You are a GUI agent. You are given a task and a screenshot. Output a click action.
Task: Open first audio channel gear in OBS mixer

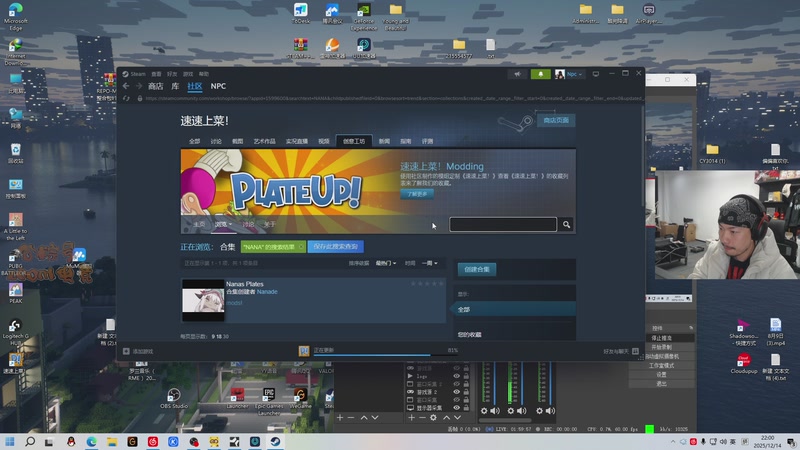pyautogui.click(x=484, y=411)
